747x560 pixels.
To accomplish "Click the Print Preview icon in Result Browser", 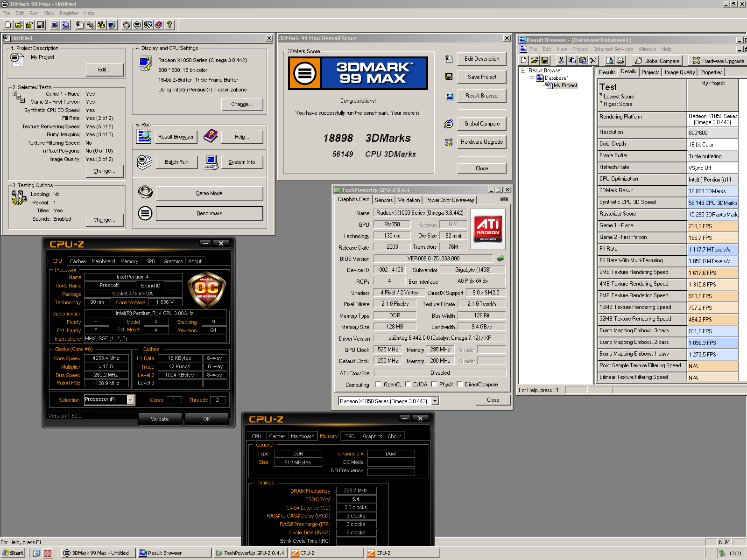I will (x=609, y=60).
